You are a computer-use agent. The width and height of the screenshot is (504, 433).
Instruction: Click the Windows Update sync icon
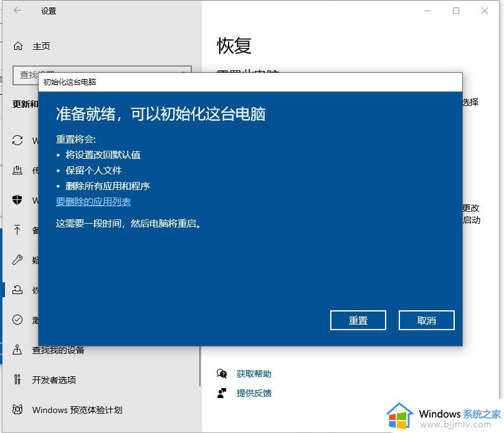point(17,140)
